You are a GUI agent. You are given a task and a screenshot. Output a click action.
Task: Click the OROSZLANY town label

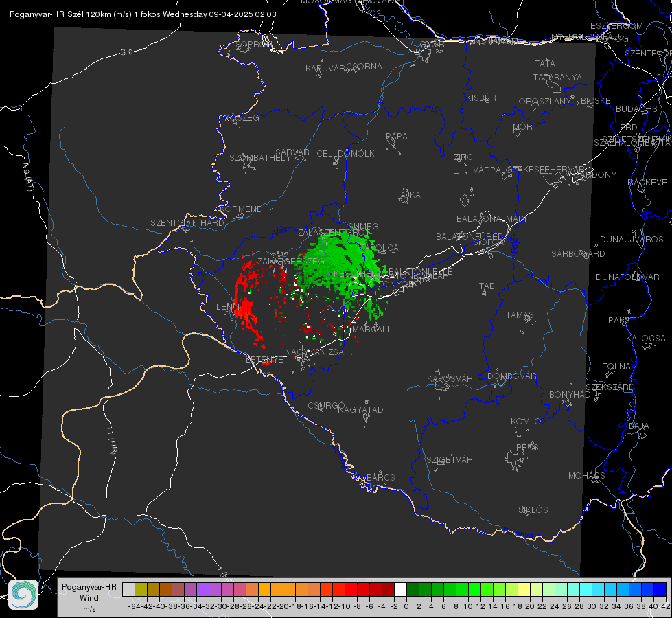[545, 102]
